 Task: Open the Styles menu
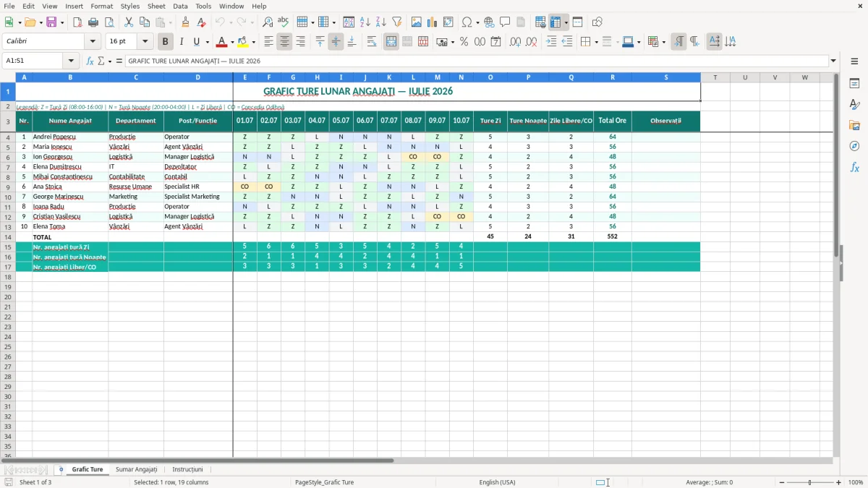pos(130,6)
